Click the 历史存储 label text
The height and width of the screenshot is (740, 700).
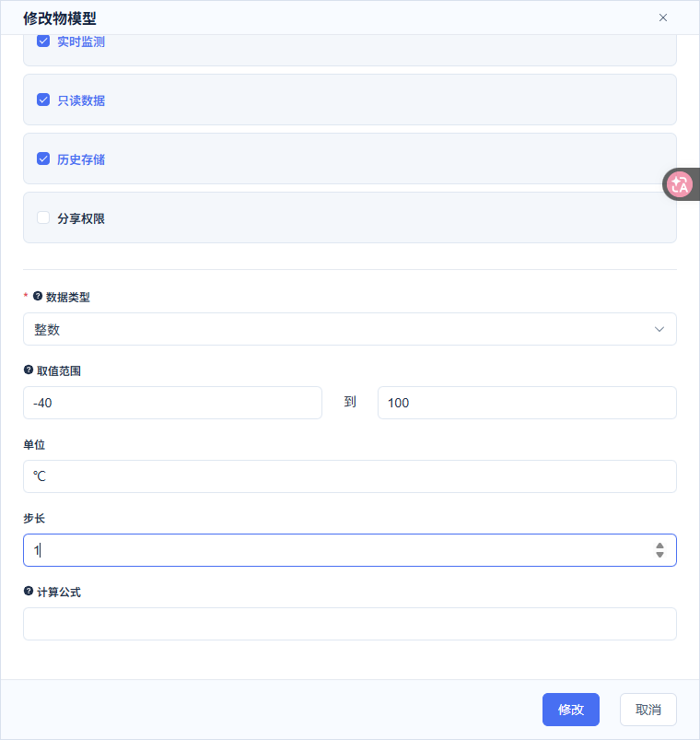tap(81, 159)
